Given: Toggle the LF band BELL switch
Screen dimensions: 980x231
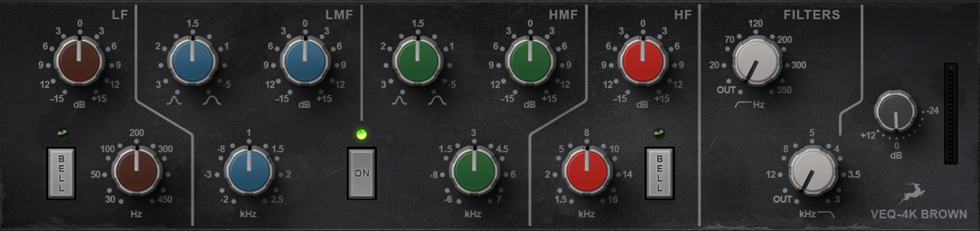Looking at the screenshot, I should 61,173.
